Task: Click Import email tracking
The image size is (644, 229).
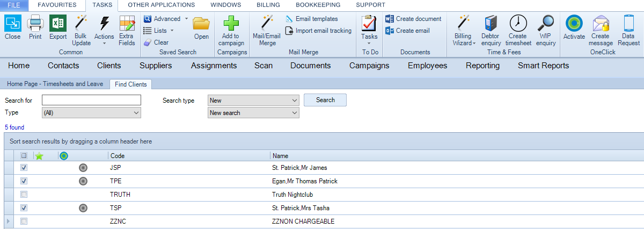Action: point(318,31)
